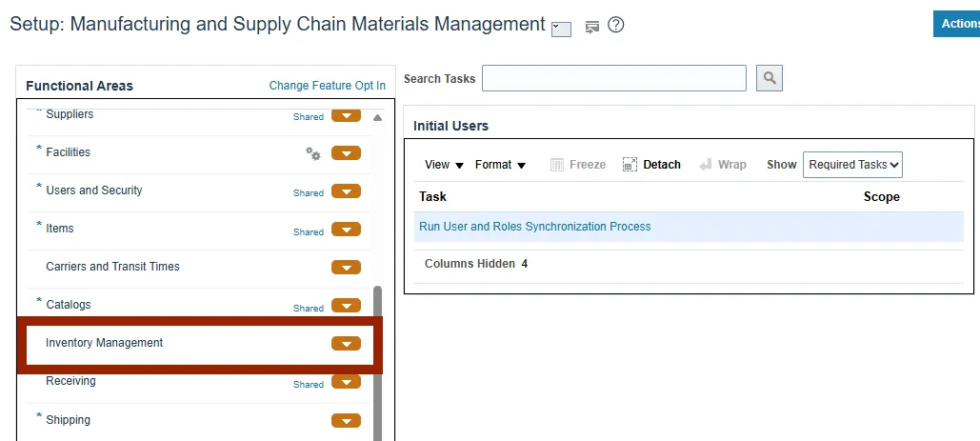
Task: Click the Change Feature Opt In link
Action: [327, 86]
